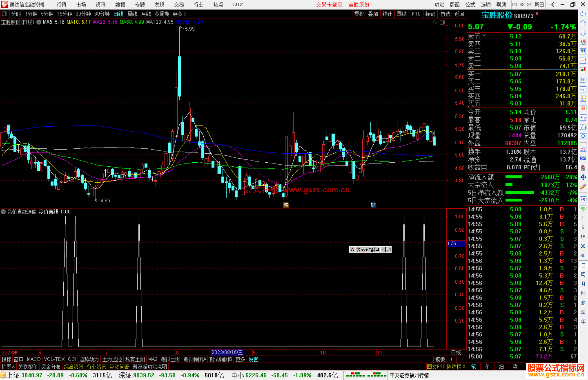This screenshot has width=588, height=380.
Task: Switch to the MACD indicator tab
Action: (x=33, y=359)
